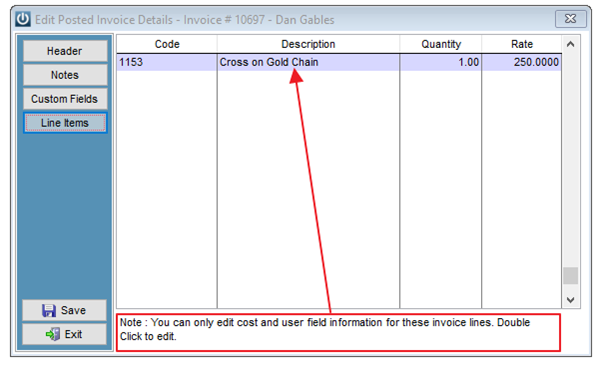
Task: Click the Rate column header
Action: pyautogui.click(x=522, y=44)
